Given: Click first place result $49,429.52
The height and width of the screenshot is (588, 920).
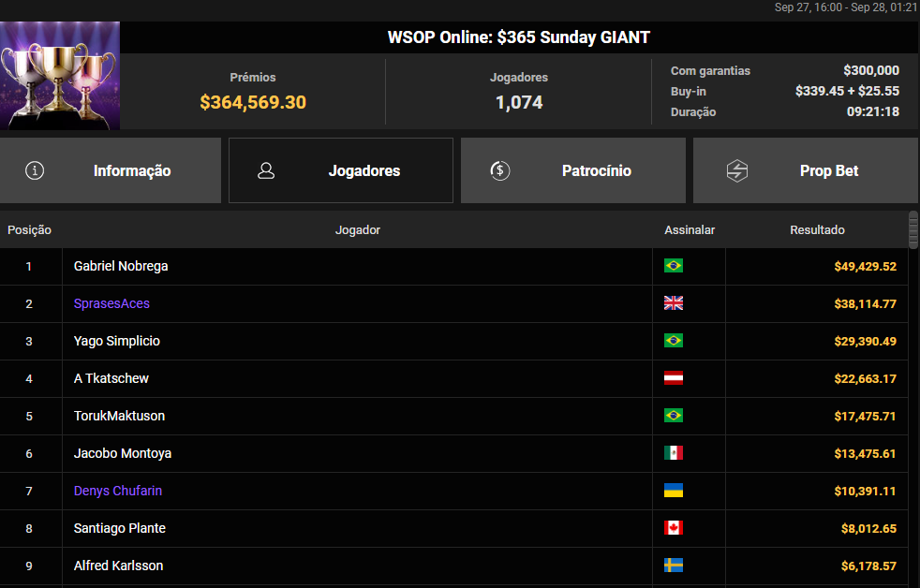Looking at the screenshot, I should (866, 267).
